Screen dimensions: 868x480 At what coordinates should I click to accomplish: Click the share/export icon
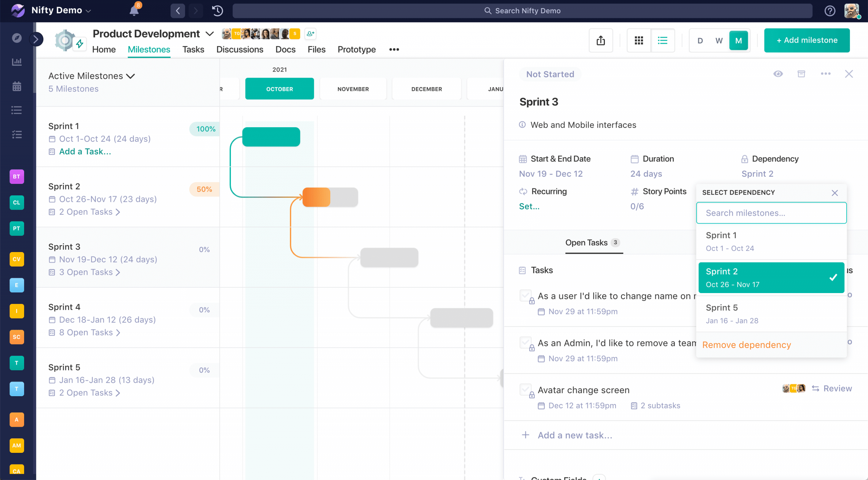601,40
